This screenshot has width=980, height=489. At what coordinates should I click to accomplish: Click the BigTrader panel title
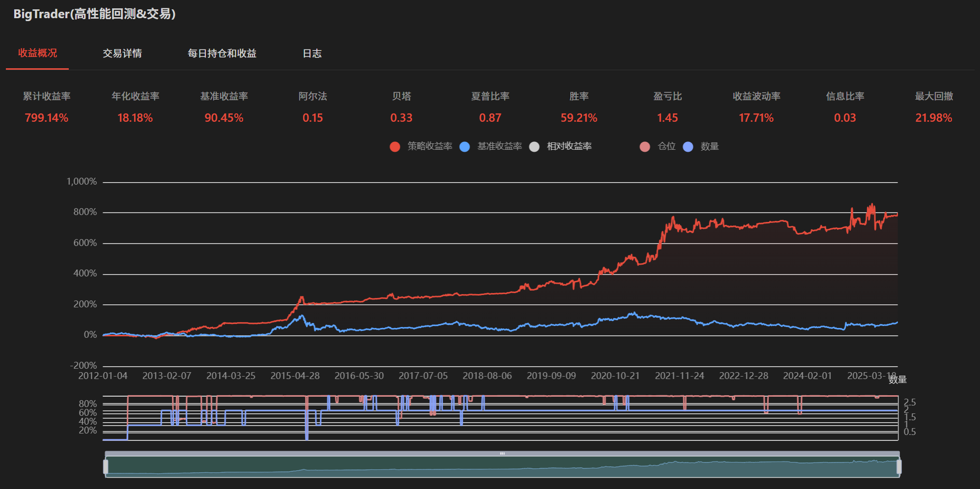94,14
